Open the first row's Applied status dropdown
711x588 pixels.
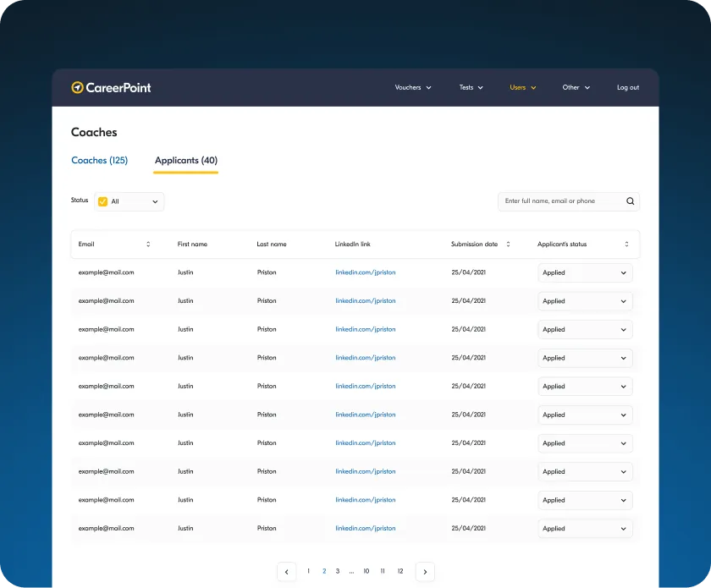coord(585,273)
